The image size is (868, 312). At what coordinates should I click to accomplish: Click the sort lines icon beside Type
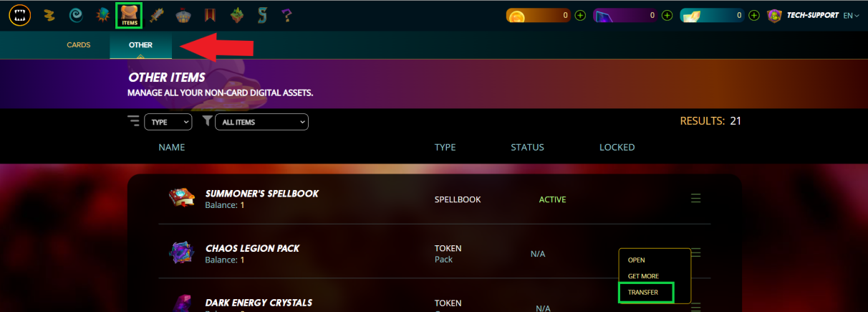click(x=134, y=121)
